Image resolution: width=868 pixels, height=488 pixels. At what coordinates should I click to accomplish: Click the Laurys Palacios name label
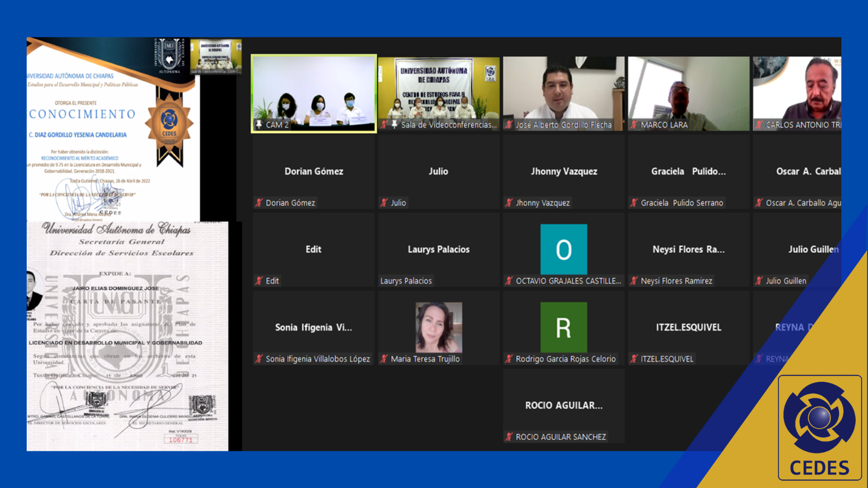[406, 281]
